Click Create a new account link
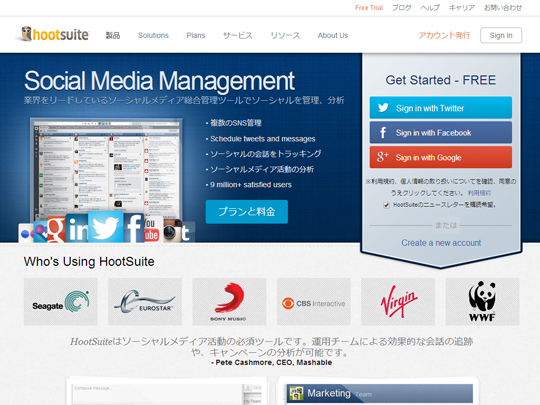The width and height of the screenshot is (540, 405). [441, 243]
